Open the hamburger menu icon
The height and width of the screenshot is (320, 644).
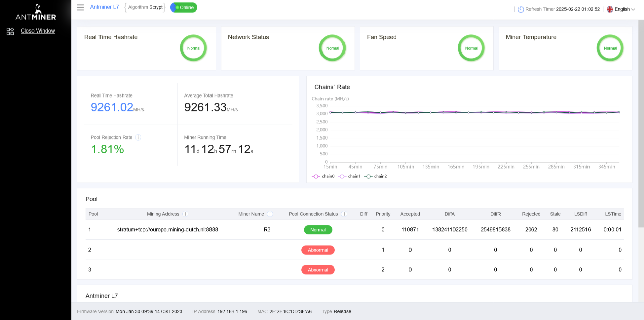pyautogui.click(x=80, y=7)
